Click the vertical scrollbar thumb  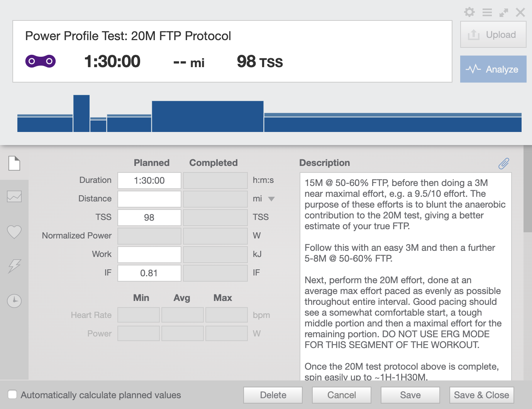pos(527,189)
